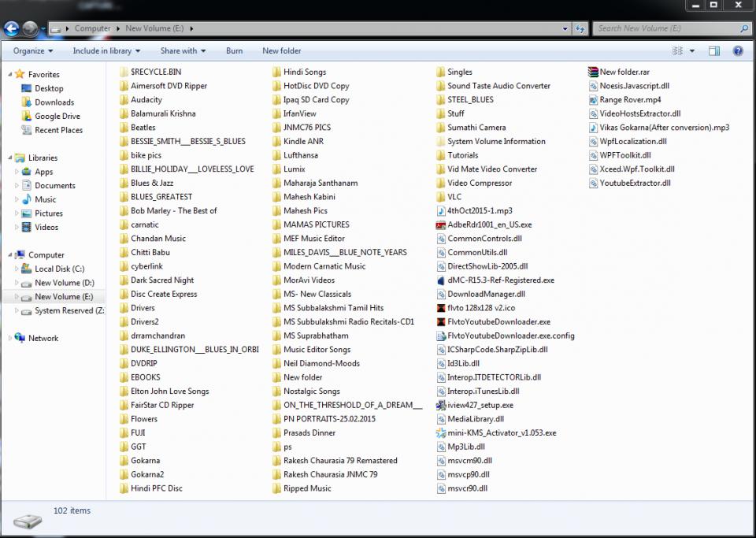
Task: Click the New folder toolbar button
Action: pyautogui.click(x=281, y=50)
